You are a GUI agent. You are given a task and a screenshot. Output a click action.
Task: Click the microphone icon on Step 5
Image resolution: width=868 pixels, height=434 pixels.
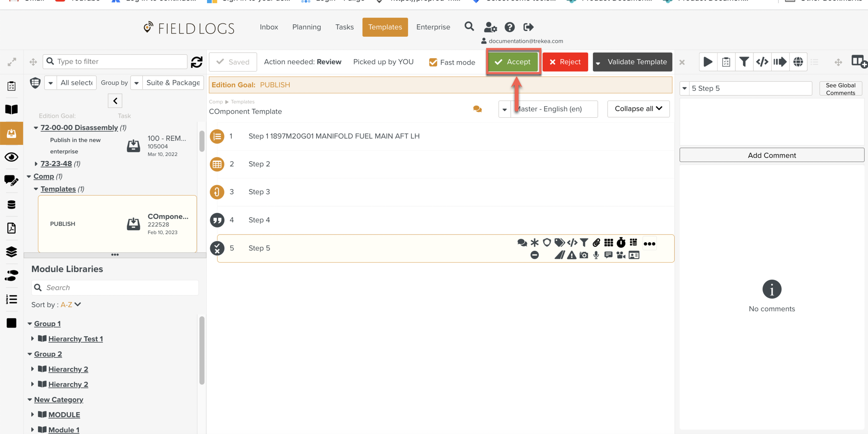pos(596,255)
